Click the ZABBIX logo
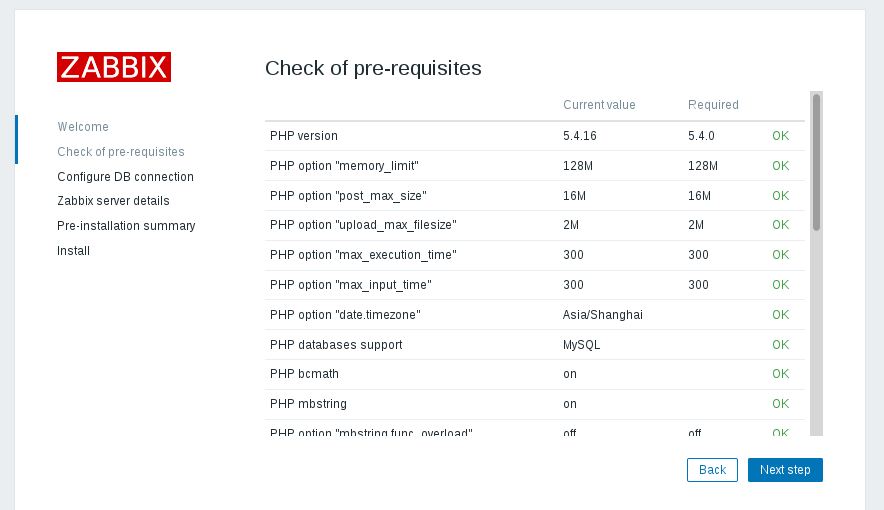884x510 pixels. coord(114,67)
